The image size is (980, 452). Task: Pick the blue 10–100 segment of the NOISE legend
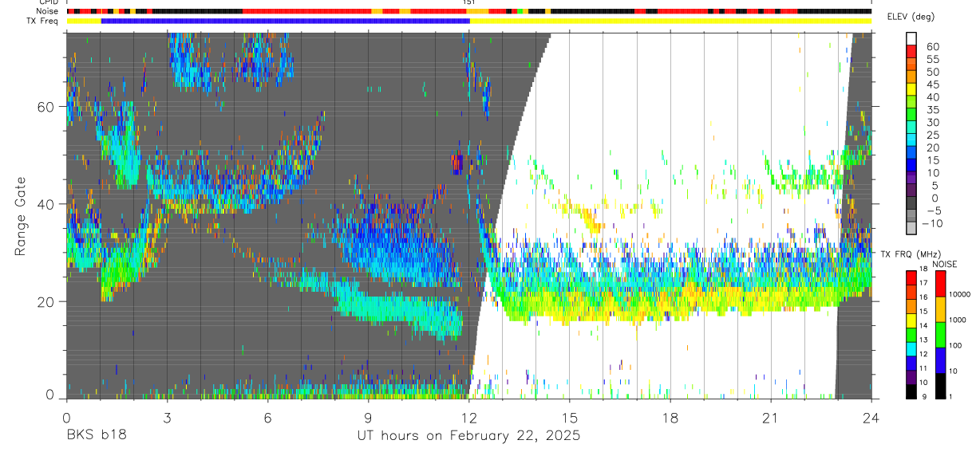pos(940,360)
